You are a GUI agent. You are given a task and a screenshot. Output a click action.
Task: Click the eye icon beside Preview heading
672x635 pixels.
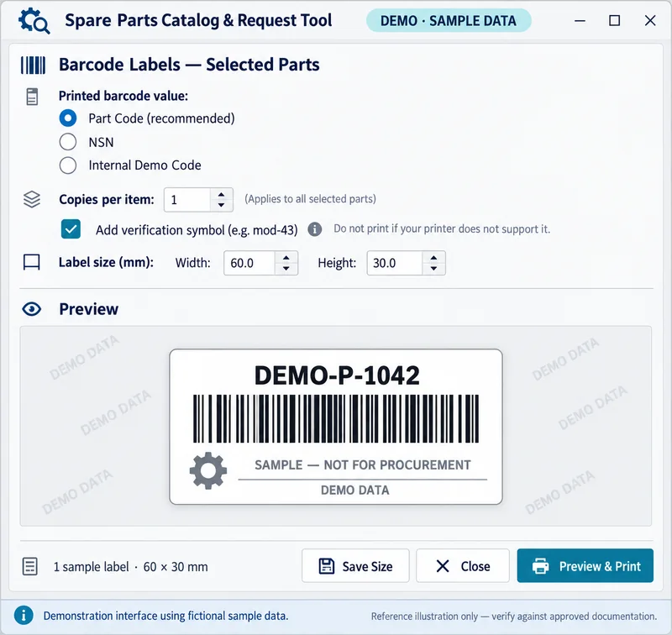(32, 309)
